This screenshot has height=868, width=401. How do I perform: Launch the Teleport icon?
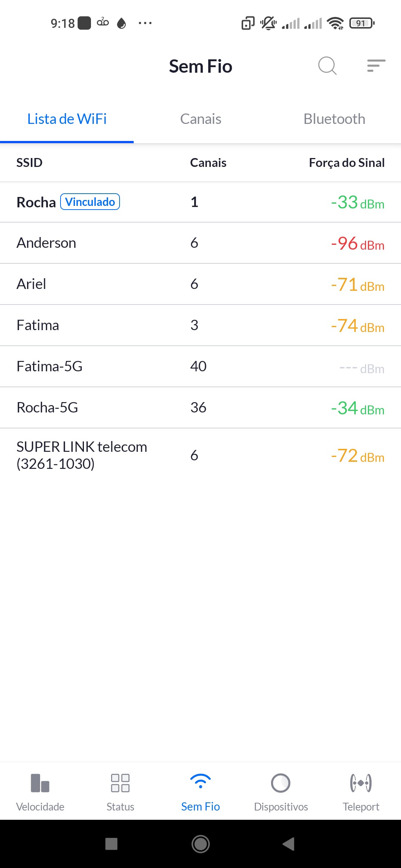(x=361, y=783)
